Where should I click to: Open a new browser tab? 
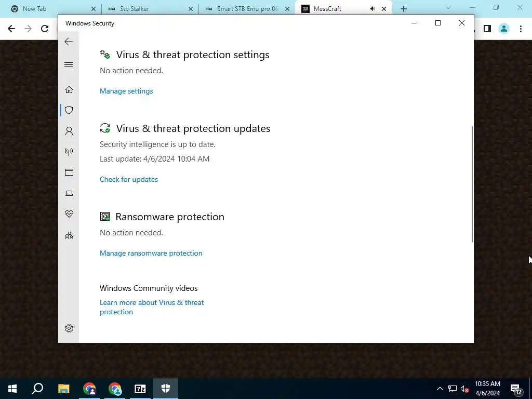click(403, 9)
